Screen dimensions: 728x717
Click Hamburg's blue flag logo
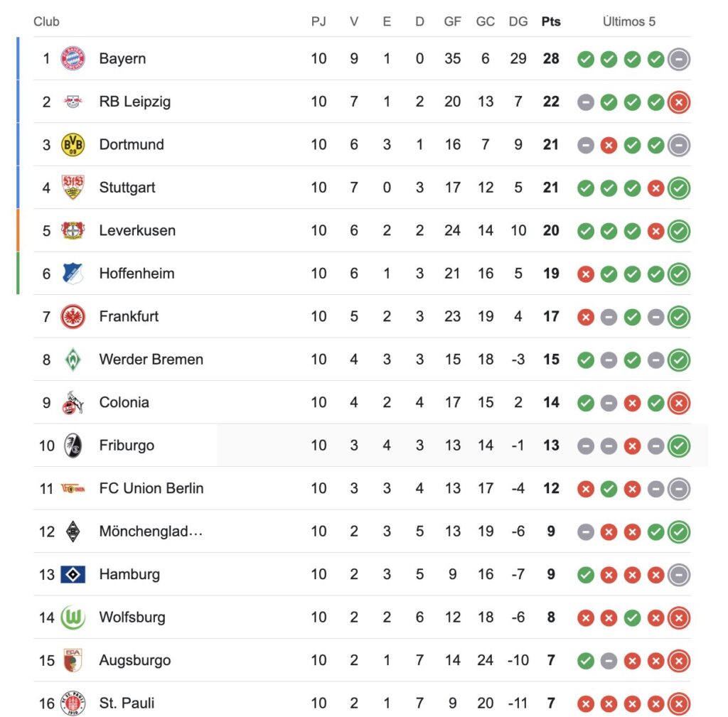[73, 574]
